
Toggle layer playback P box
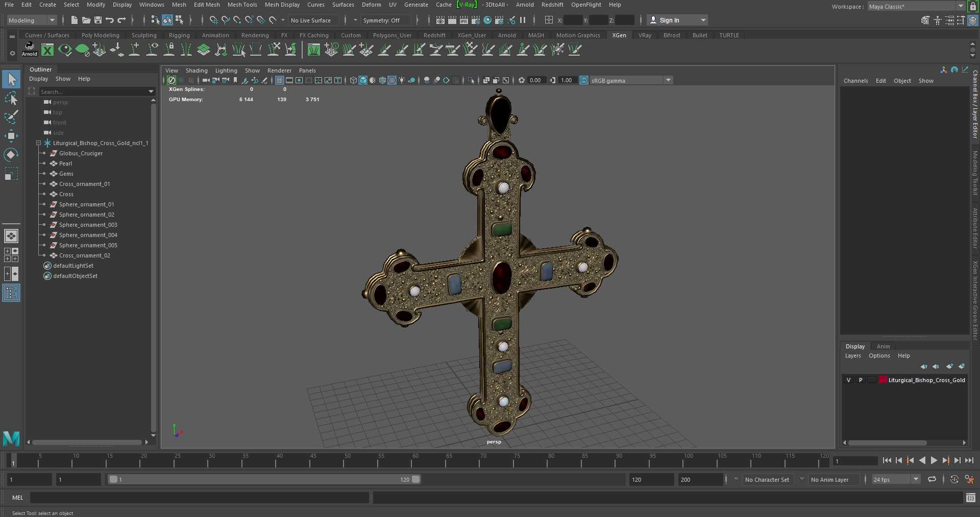click(861, 380)
